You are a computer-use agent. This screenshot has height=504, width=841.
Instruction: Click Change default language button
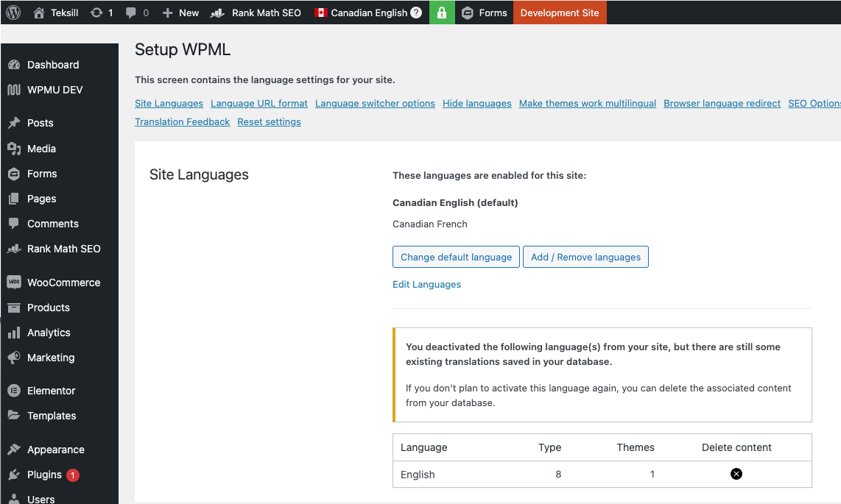[456, 257]
